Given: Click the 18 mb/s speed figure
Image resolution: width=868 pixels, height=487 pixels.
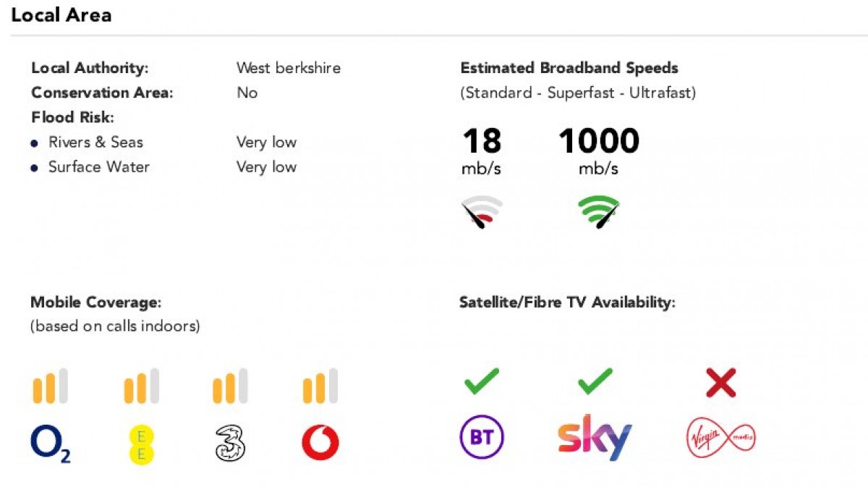Looking at the screenshot, I should click(x=482, y=151).
